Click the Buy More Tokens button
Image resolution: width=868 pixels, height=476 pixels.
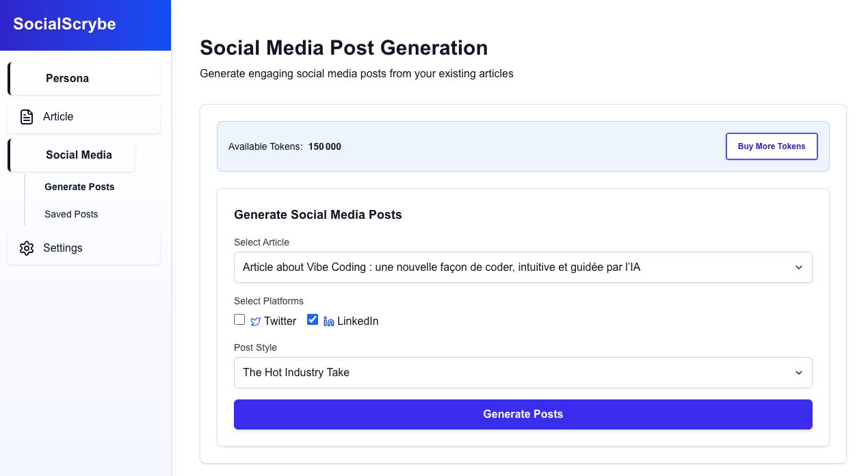771,146
